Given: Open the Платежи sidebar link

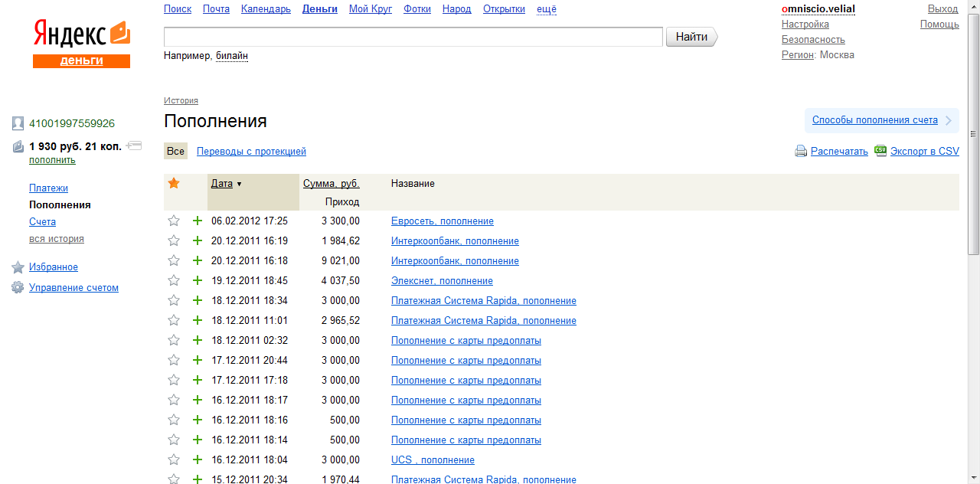Looking at the screenshot, I should (x=48, y=188).
